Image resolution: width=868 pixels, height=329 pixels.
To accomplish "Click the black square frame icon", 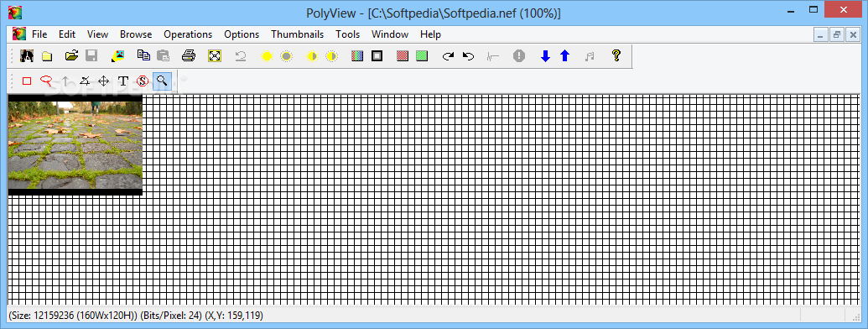I will (377, 56).
